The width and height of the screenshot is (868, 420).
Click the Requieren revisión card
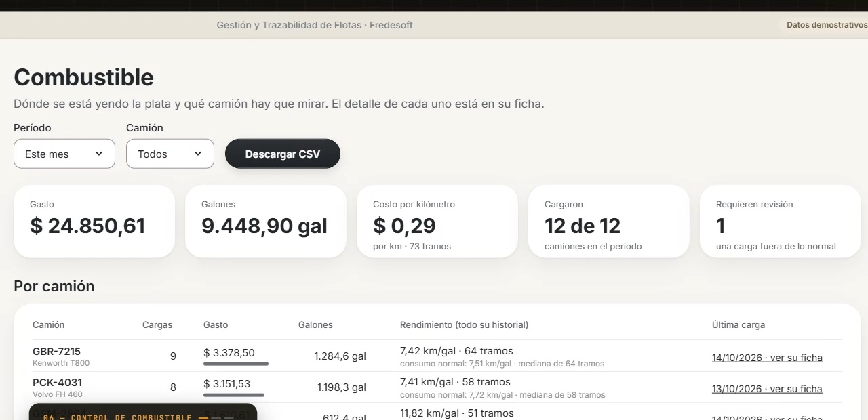(781, 222)
